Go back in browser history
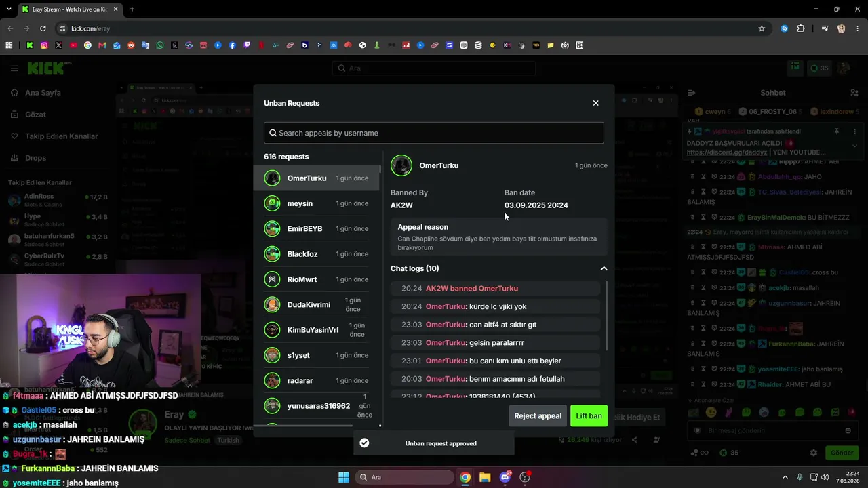Screen dimensions: 868x488 point(10,28)
